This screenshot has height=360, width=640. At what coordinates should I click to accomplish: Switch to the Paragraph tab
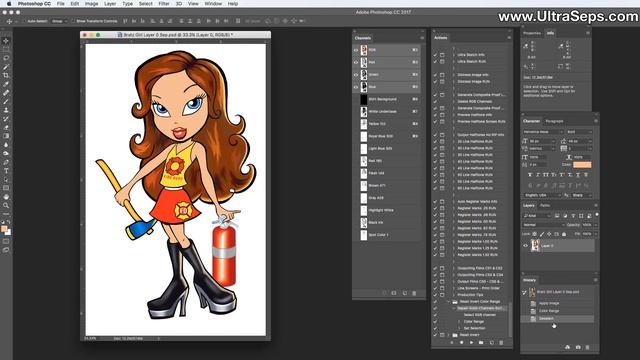(554, 121)
